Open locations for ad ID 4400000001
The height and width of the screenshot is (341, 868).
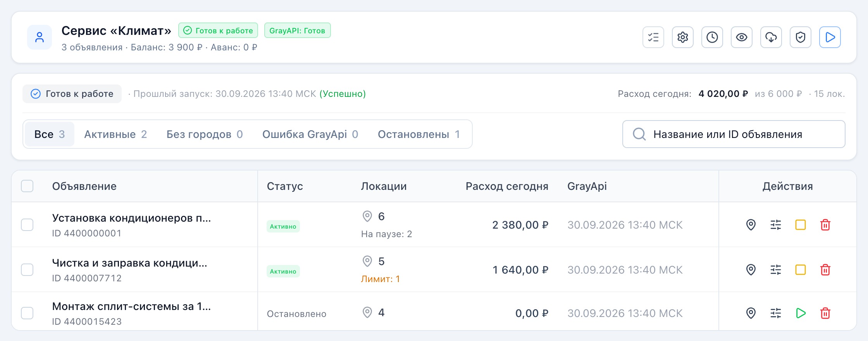[x=751, y=225]
